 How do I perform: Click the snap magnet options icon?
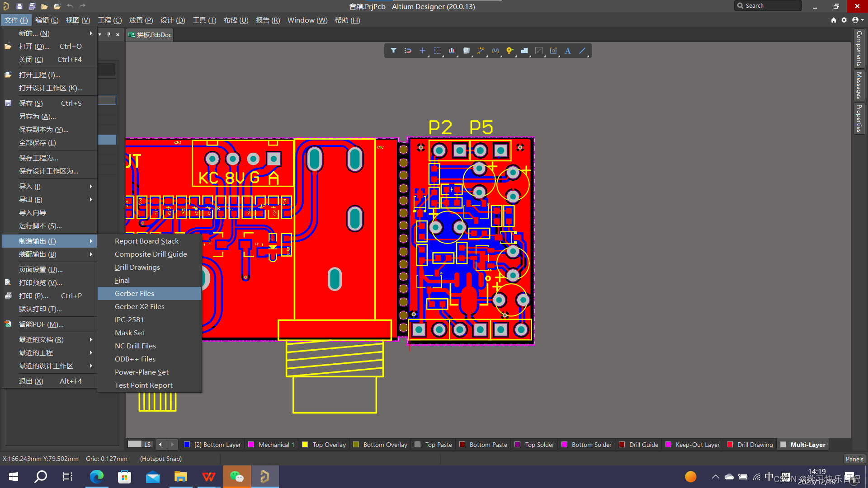pos(408,51)
